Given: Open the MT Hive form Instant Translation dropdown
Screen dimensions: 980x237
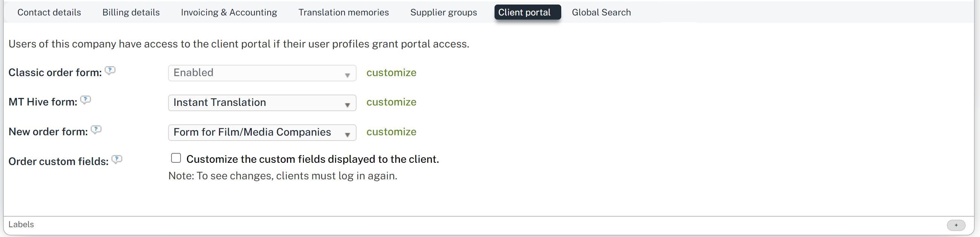Looking at the screenshot, I should (262, 103).
